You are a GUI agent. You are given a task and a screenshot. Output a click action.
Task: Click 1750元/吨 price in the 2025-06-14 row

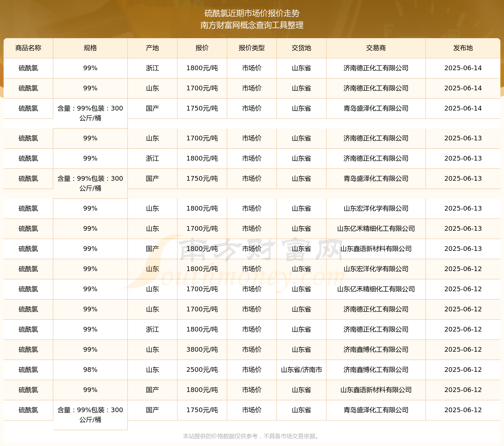click(202, 108)
